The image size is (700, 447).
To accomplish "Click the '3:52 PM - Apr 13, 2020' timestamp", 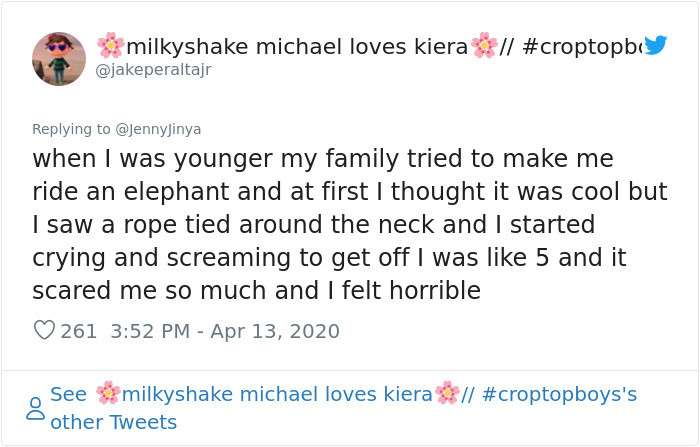I will 225,331.
